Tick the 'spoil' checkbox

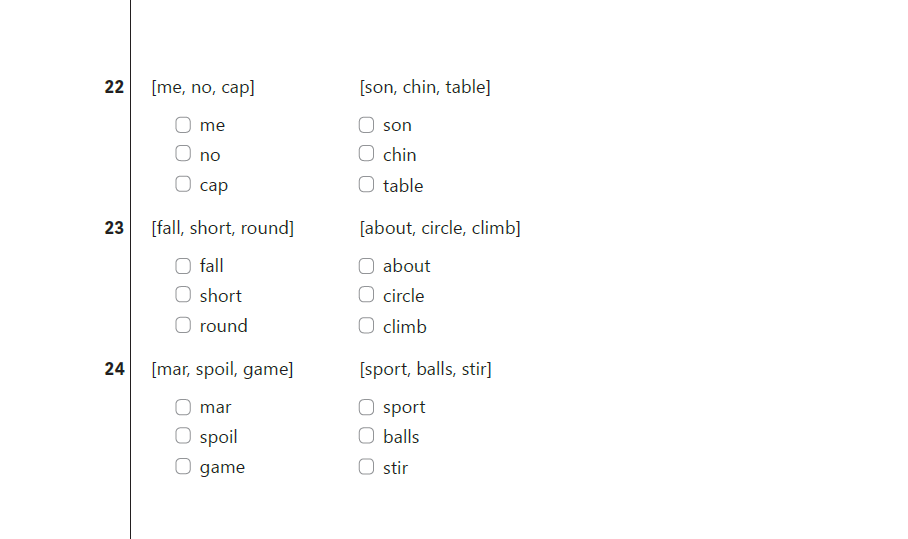[x=183, y=436]
